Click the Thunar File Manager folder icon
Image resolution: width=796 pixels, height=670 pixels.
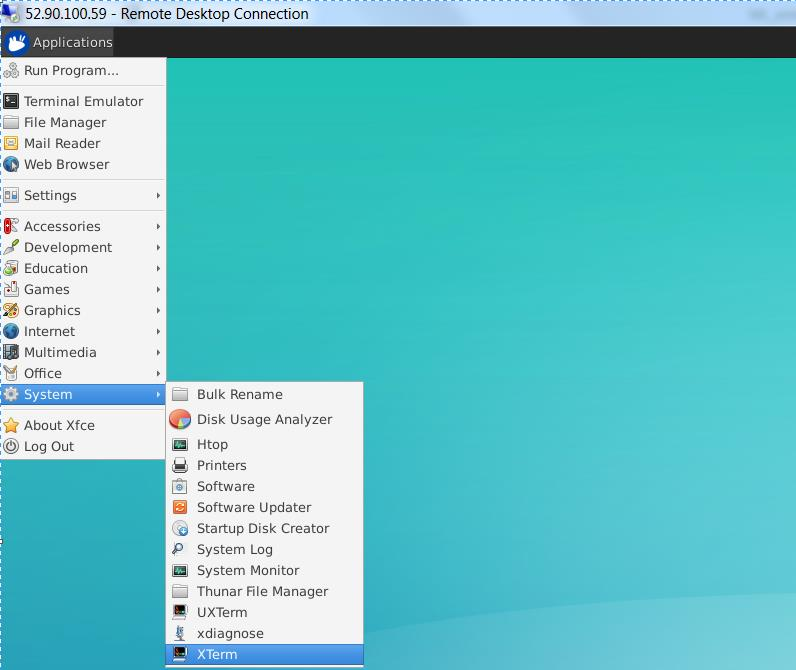click(180, 591)
